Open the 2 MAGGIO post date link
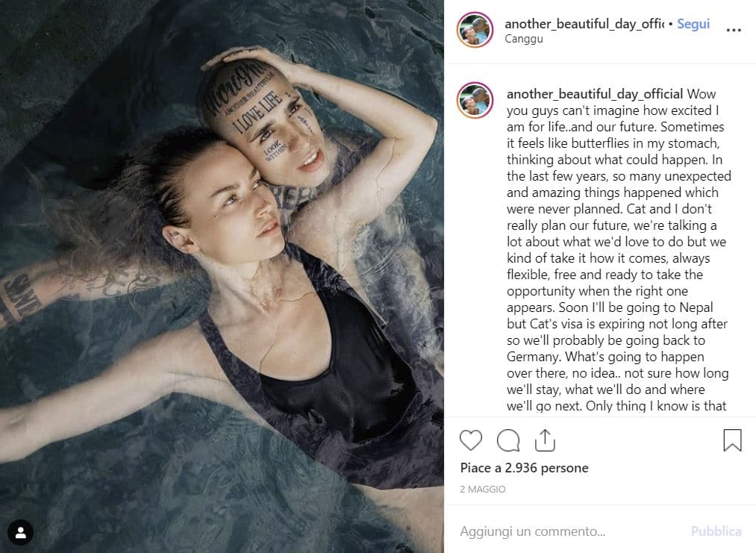This screenshot has width=756, height=553. [483, 490]
